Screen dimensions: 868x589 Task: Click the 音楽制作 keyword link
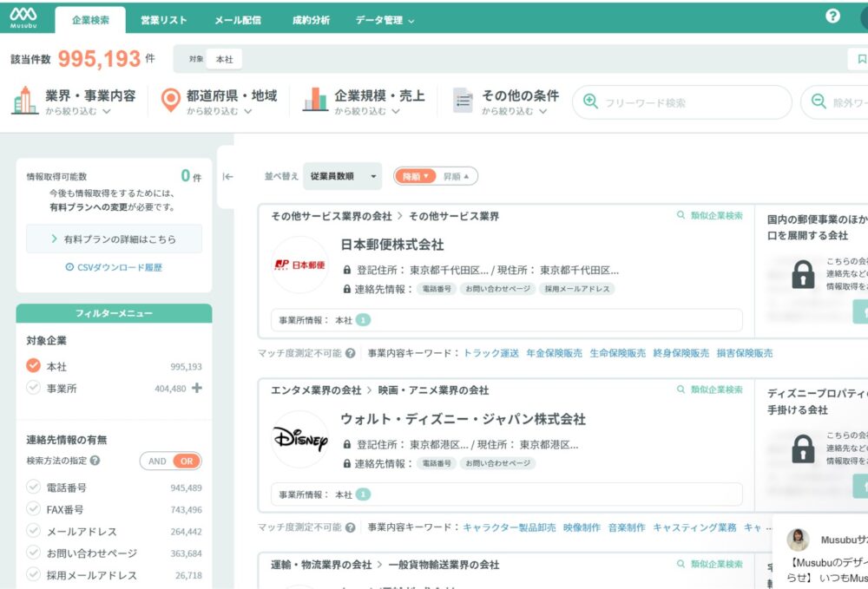(x=627, y=527)
